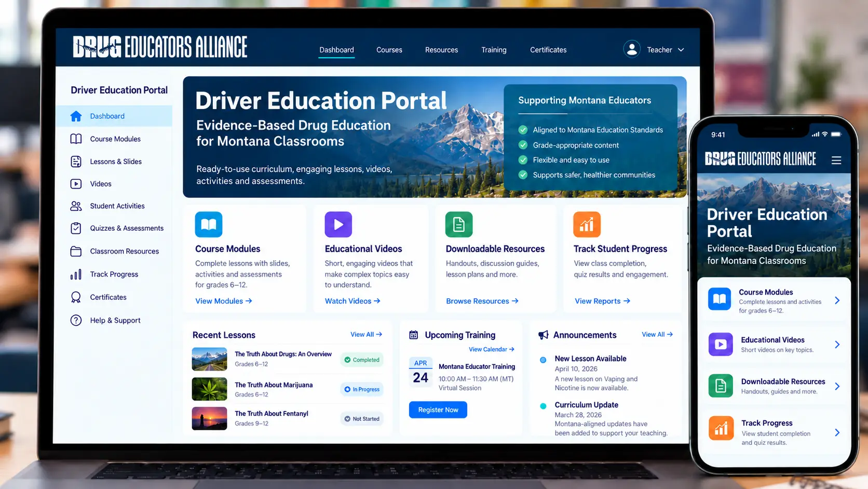Open Quizzes & Assessments clipboard icon

[76, 228]
